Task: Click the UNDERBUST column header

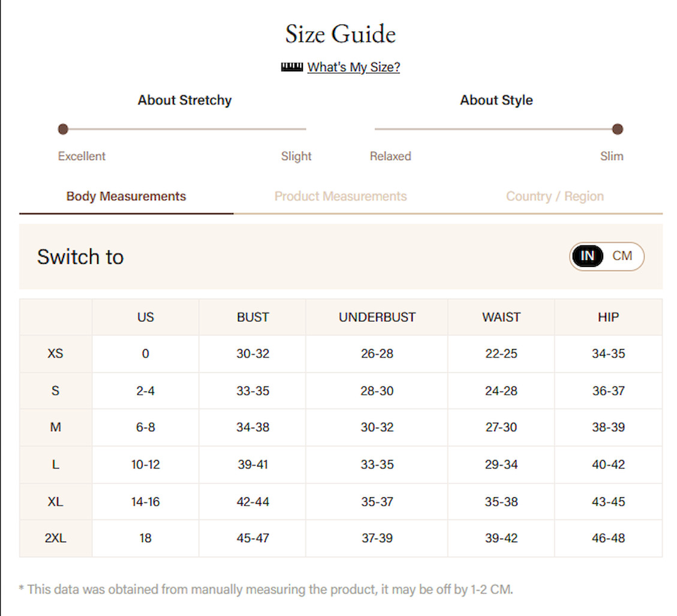Action: [x=377, y=317]
